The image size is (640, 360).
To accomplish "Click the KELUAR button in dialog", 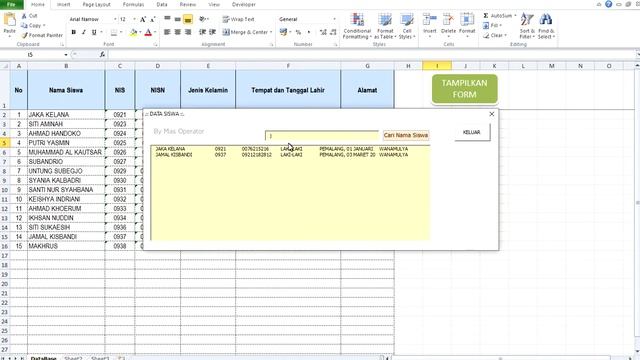I will pyautogui.click(x=471, y=132).
